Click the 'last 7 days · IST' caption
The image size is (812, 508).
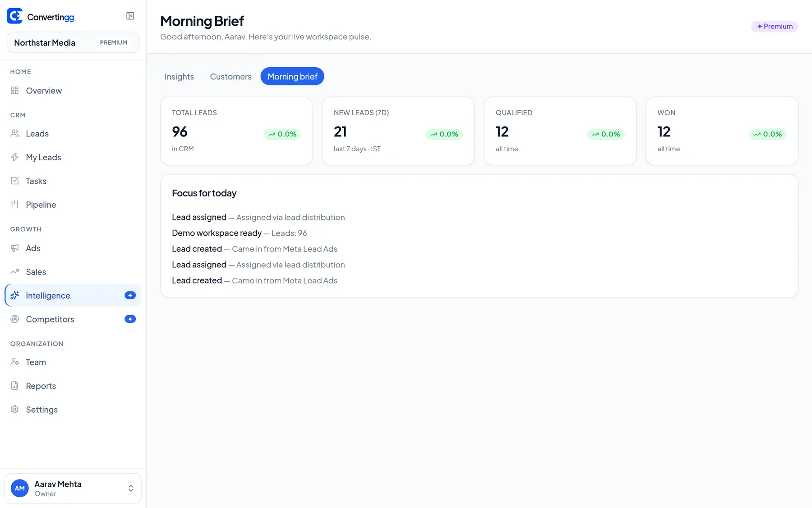(x=357, y=149)
